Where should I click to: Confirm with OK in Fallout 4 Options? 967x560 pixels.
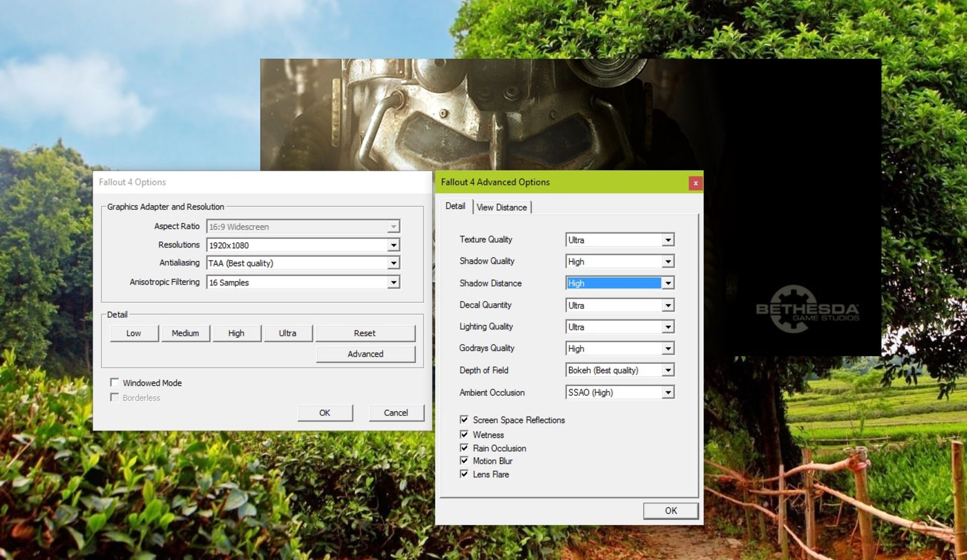(x=325, y=413)
